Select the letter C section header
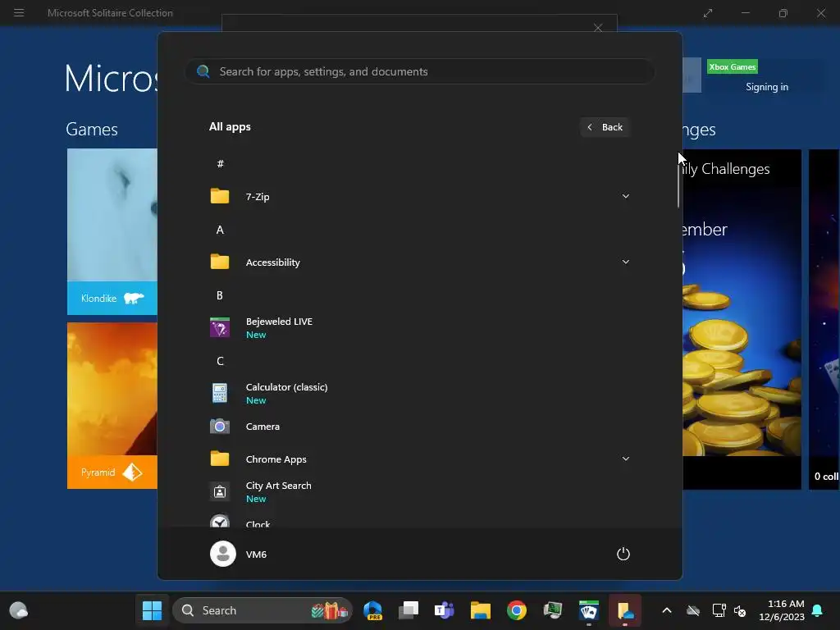The height and width of the screenshot is (630, 840). pos(220,361)
